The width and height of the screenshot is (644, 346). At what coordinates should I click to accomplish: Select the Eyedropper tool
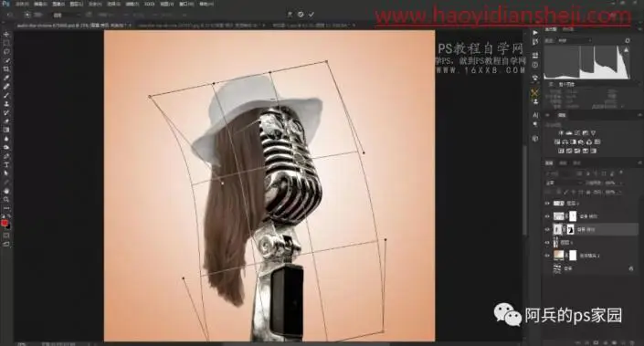click(6, 78)
